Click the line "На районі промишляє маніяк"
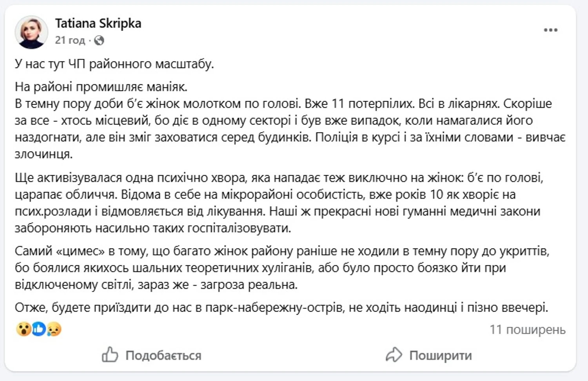Screen dimensions: 588x381 [101, 87]
